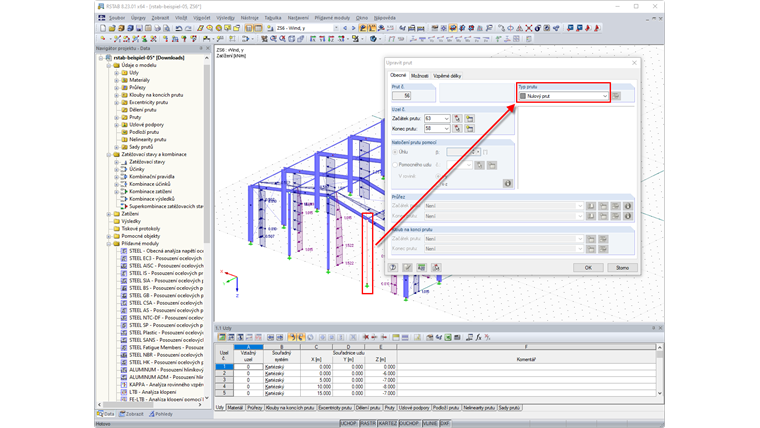The width and height of the screenshot is (760, 428).
Task: Expand the Zatížení tree node
Action: 109,214
